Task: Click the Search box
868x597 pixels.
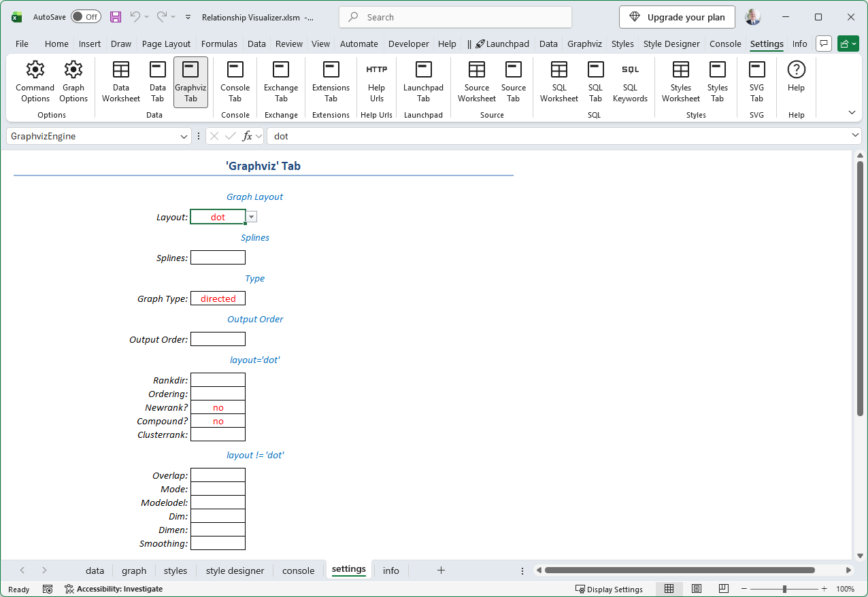Action: coord(456,17)
